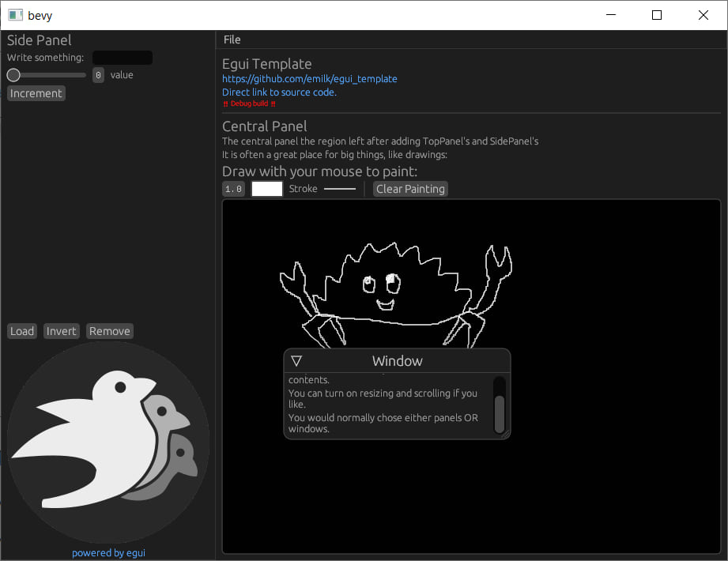
Task: Click the Load button
Action: pyautogui.click(x=22, y=331)
